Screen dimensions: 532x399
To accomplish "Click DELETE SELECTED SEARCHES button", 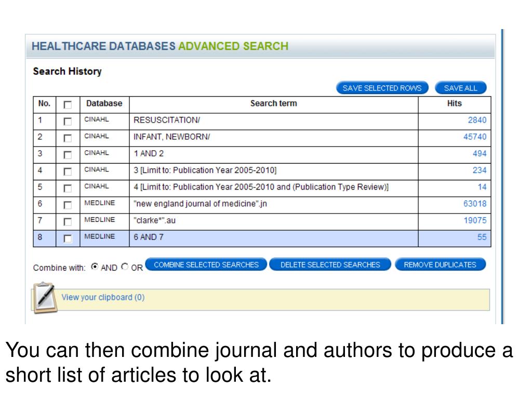I will coord(330,264).
